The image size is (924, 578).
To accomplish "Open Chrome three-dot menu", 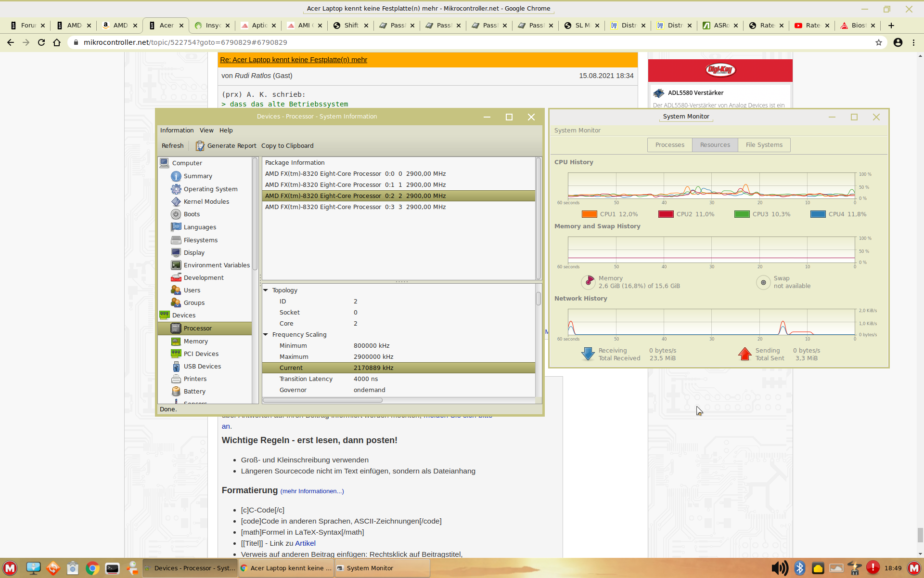I will coord(914,42).
